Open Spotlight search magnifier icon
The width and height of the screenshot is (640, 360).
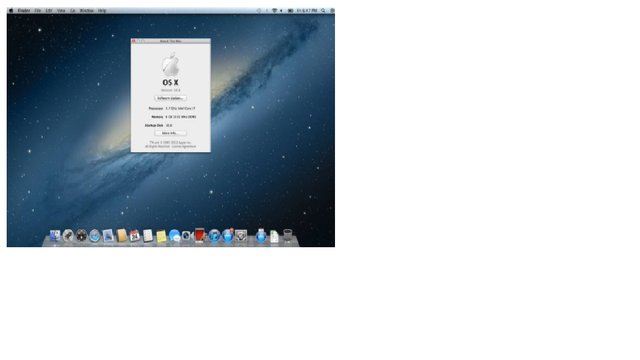click(323, 11)
